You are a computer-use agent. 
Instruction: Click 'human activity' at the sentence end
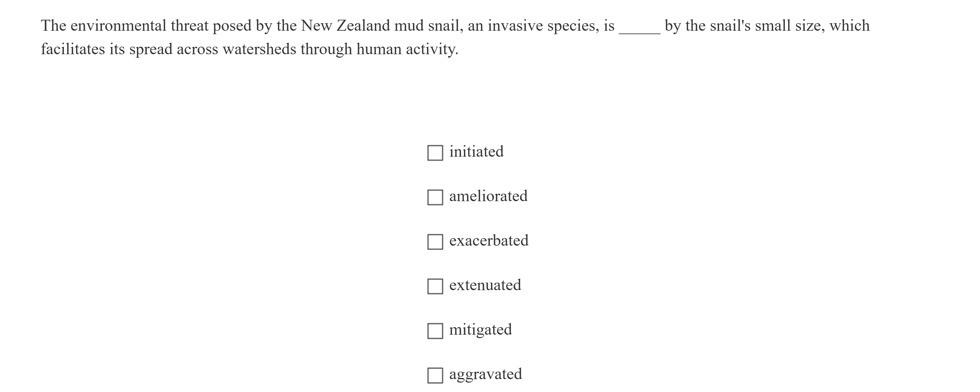pyautogui.click(x=407, y=50)
